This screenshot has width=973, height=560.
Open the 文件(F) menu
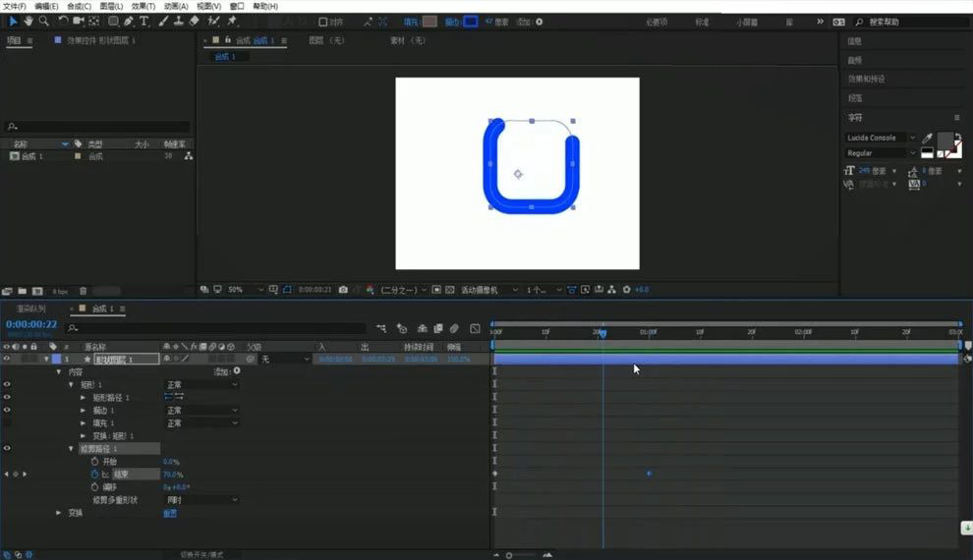[x=15, y=6]
